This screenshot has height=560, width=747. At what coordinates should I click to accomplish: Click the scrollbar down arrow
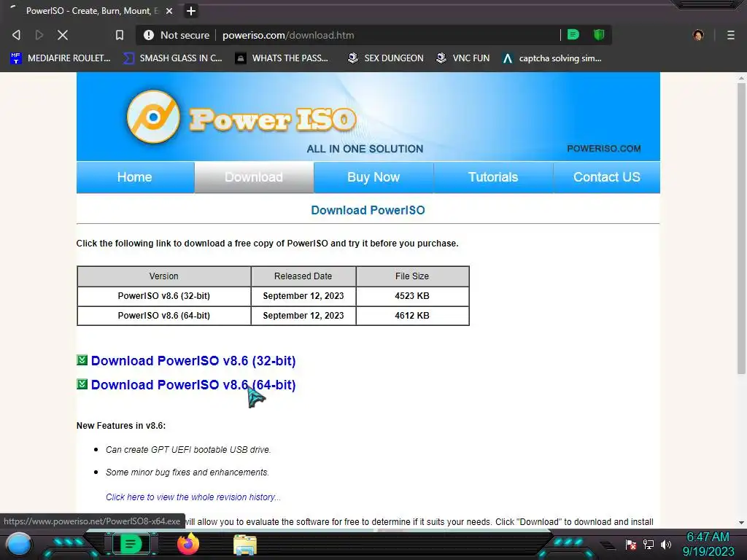[x=741, y=522]
